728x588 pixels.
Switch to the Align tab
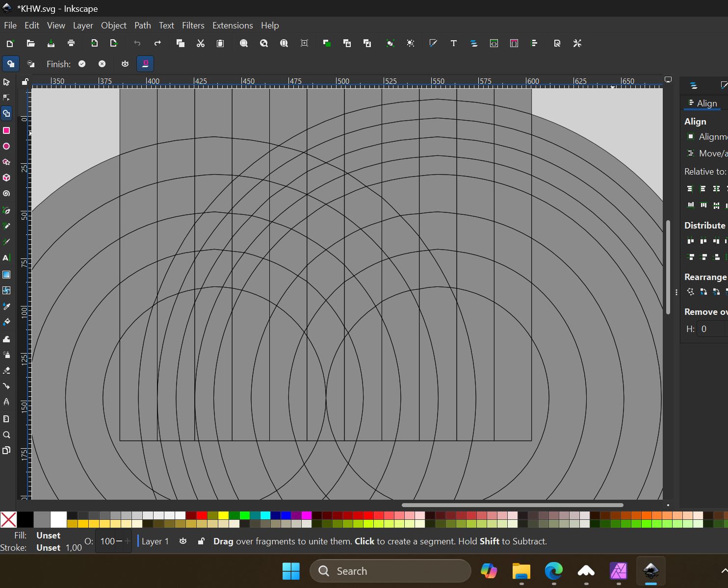[x=703, y=103]
